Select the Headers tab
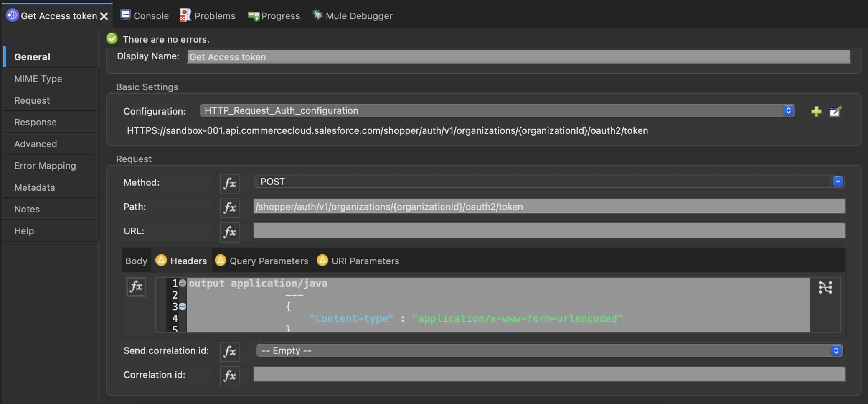The height and width of the screenshot is (404, 868). 181,261
